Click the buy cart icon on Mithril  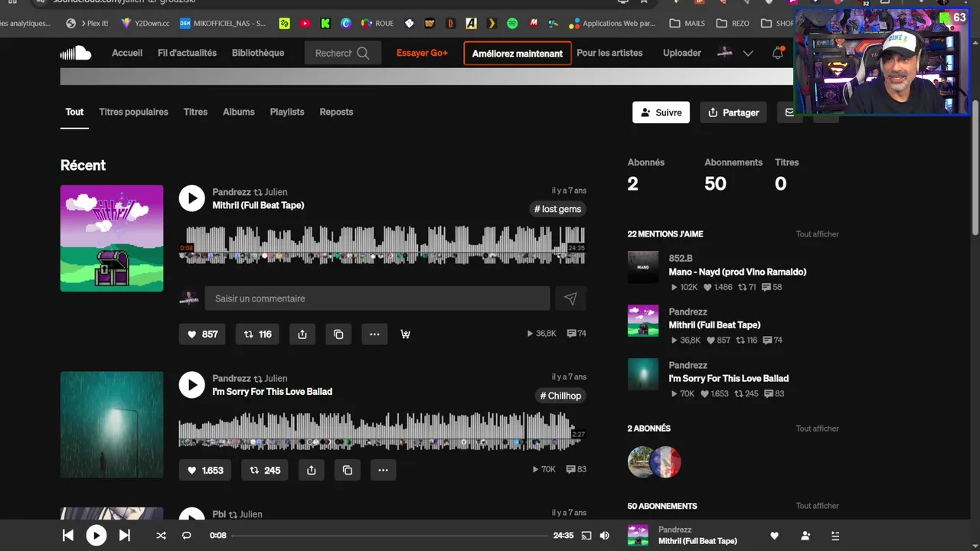pos(405,334)
